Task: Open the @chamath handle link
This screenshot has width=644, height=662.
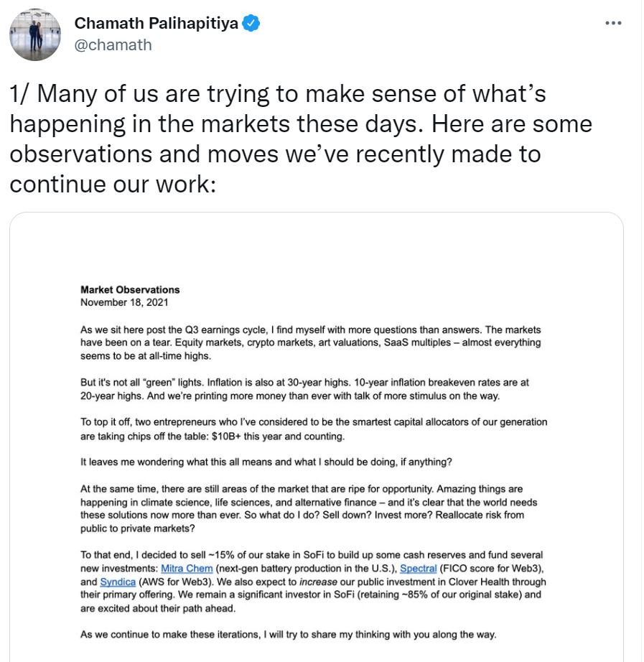Action: pyautogui.click(x=113, y=45)
